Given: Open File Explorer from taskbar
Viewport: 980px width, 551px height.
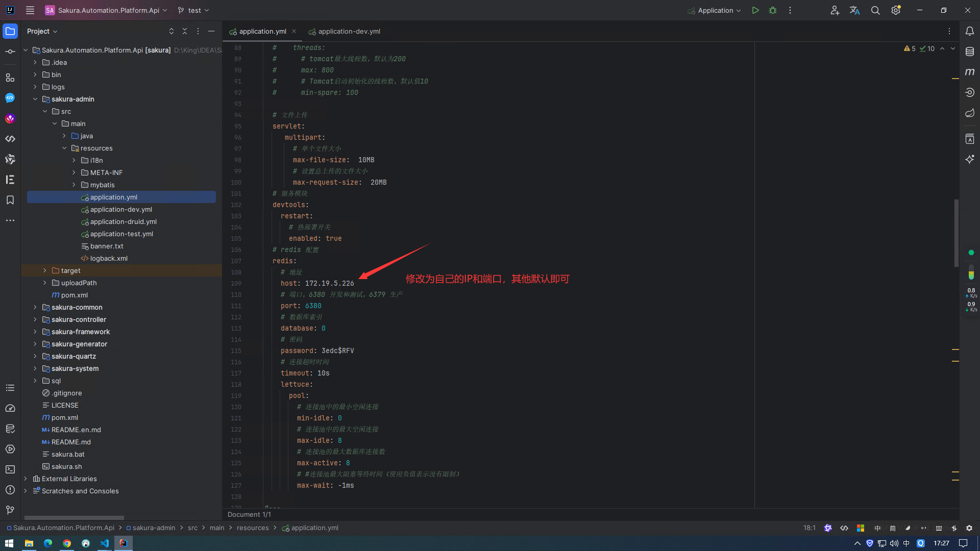Looking at the screenshot, I should 29,543.
